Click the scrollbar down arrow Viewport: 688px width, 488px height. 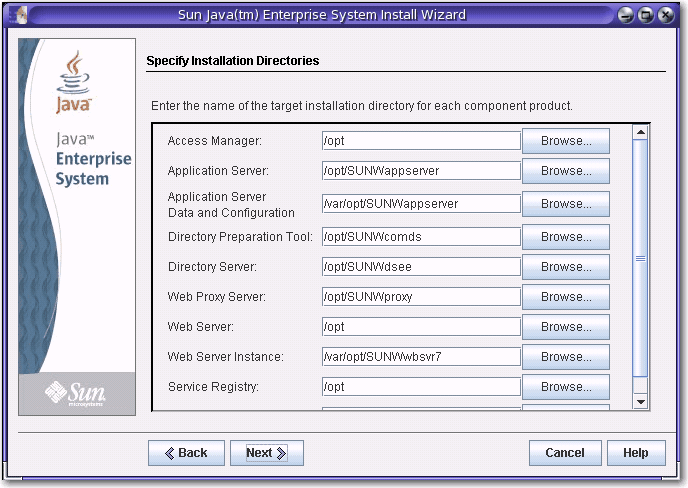[x=641, y=402]
